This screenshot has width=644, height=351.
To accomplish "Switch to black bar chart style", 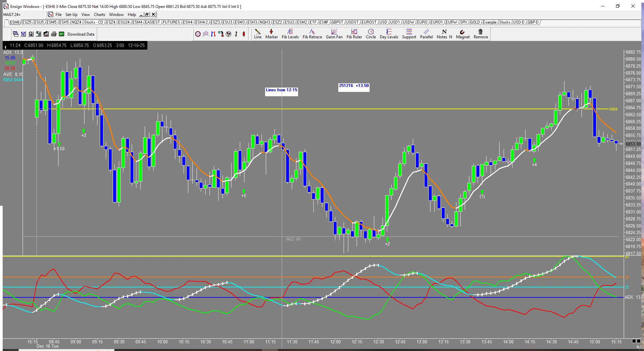I will 236,34.
